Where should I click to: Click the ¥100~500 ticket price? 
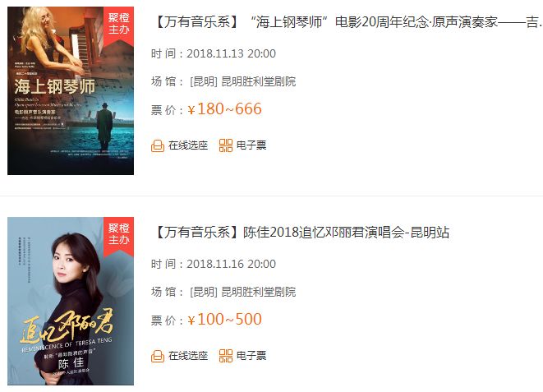click(224, 320)
